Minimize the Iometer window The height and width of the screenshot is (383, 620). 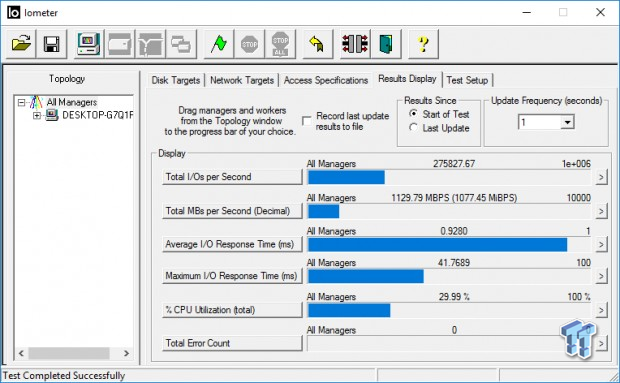(x=526, y=12)
